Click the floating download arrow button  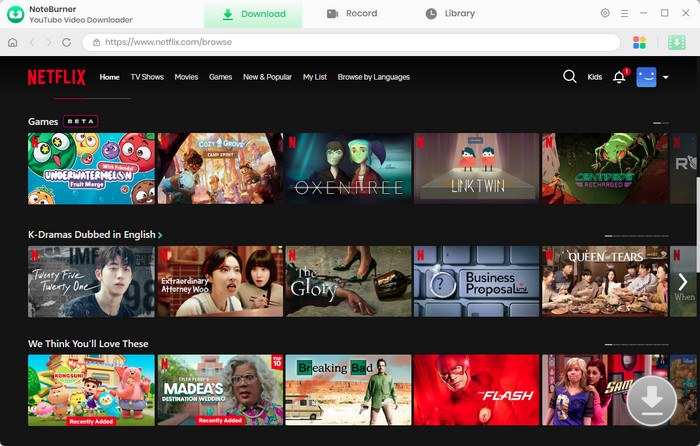[651, 401]
